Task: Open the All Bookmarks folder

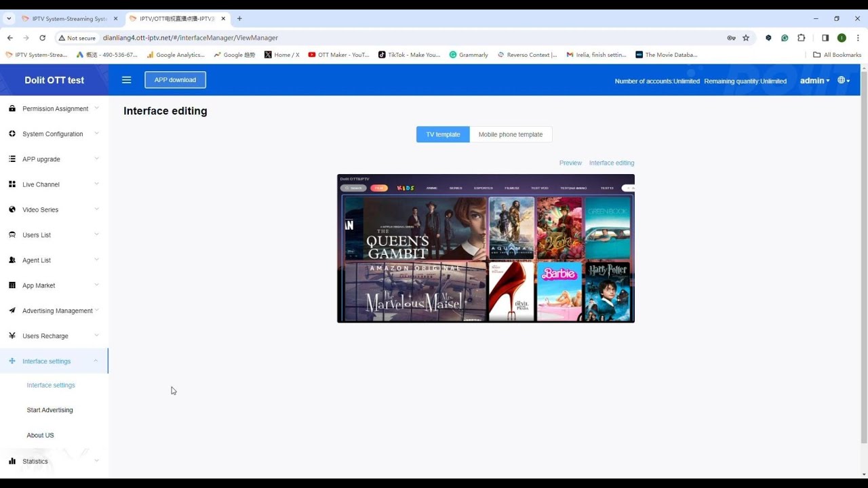Action: coord(837,55)
